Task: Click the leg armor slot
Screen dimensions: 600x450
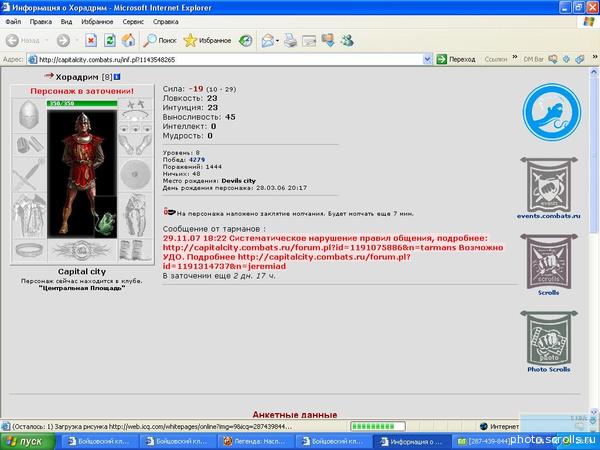Action: click(x=135, y=215)
